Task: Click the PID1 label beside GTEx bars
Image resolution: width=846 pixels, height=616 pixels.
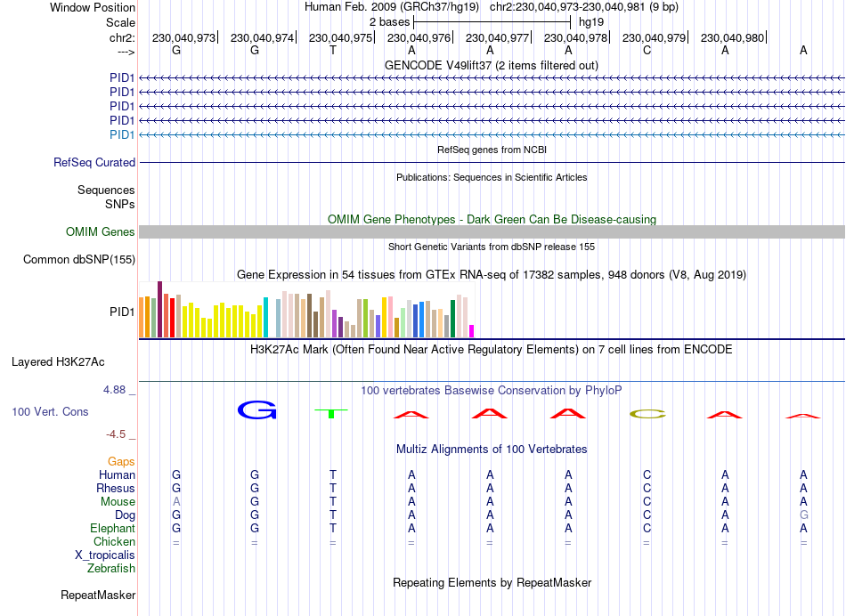Action: pos(122,312)
